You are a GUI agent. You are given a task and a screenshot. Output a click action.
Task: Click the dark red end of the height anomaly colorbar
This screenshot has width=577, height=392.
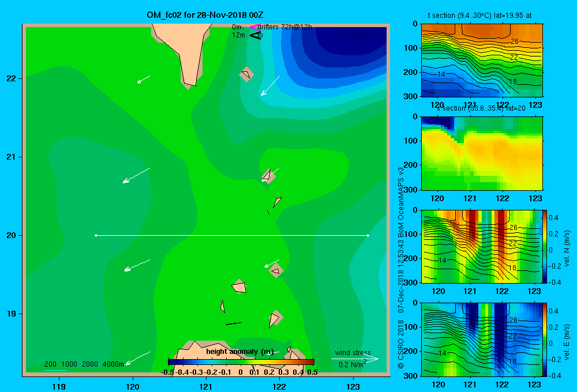tap(311, 362)
